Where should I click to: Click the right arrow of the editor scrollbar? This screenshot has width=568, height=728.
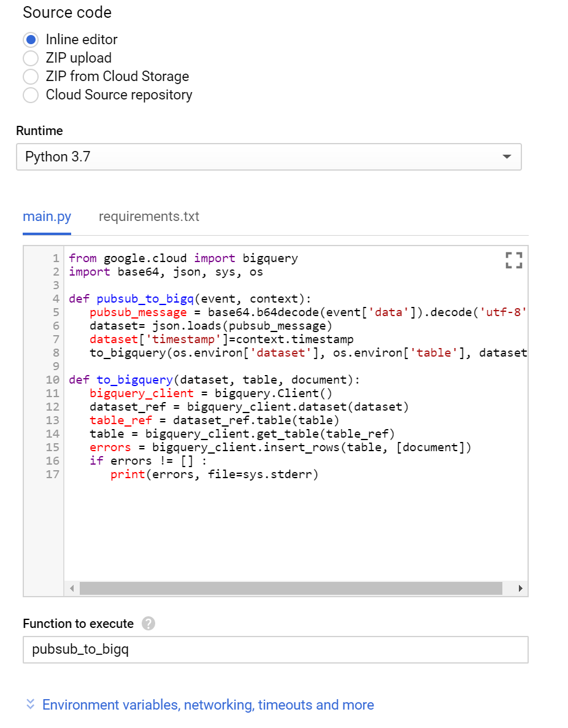pos(521,588)
